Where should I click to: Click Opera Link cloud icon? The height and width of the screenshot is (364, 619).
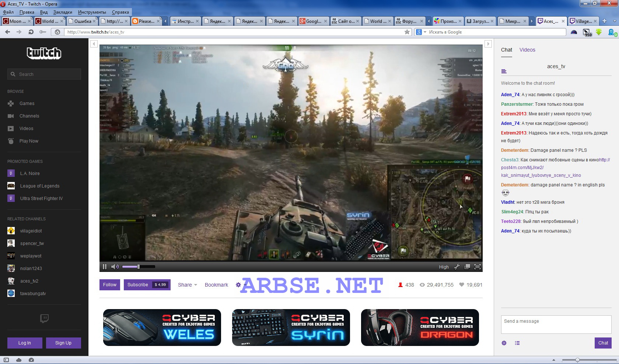coord(19,360)
